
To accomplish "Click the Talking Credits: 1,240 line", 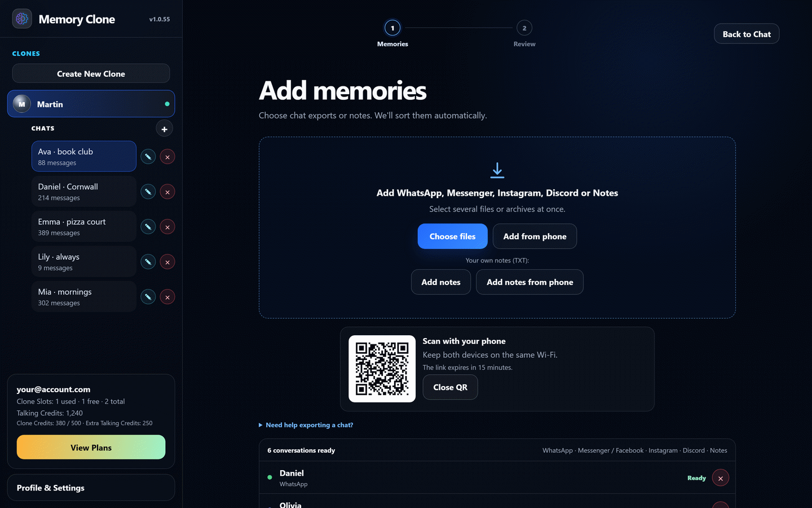I will coord(50,413).
